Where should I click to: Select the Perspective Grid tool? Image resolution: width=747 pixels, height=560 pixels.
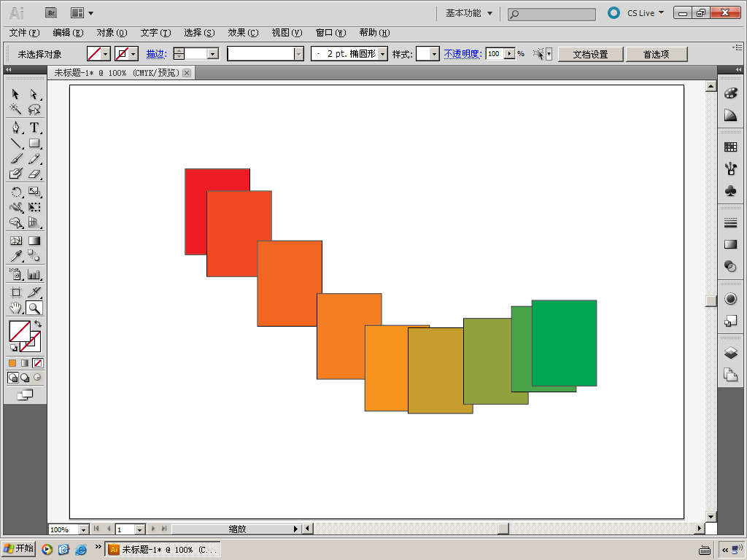(34, 222)
